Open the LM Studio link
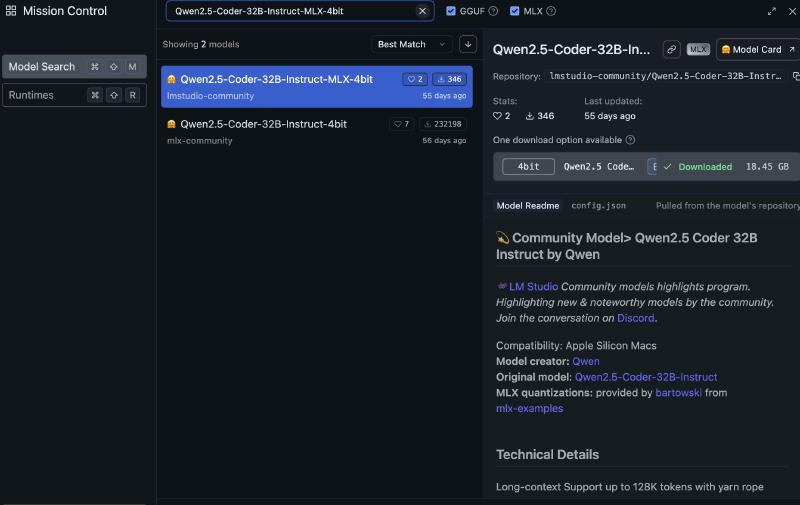The height and width of the screenshot is (505, 800). pos(533,287)
